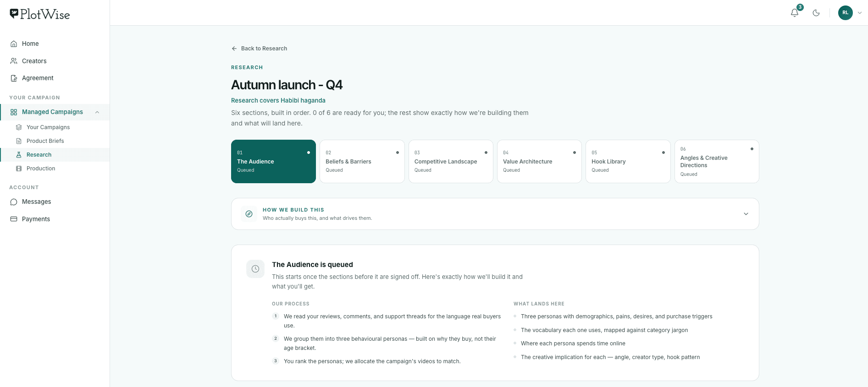Click 'Research covers Habibi haganda' text

click(278, 100)
